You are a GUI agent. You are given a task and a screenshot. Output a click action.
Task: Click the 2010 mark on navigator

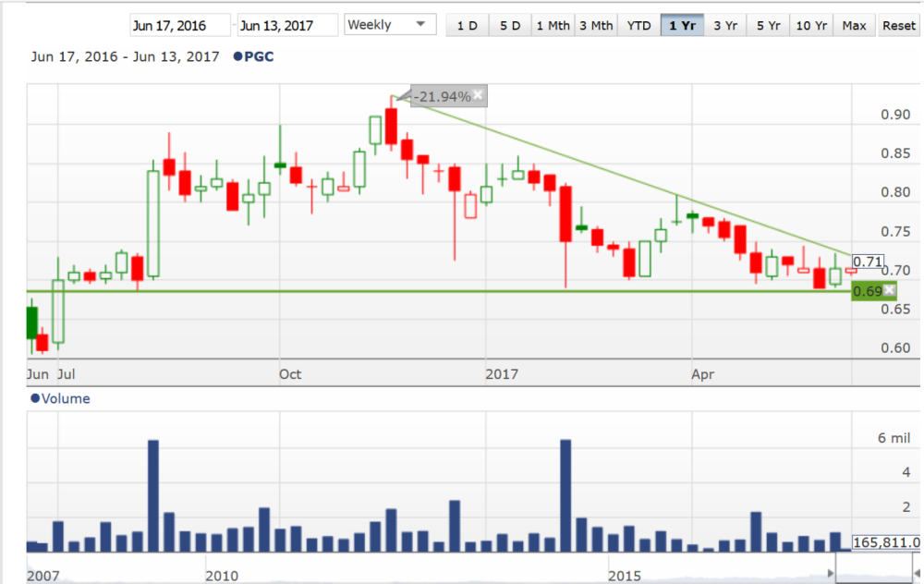point(222,576)
